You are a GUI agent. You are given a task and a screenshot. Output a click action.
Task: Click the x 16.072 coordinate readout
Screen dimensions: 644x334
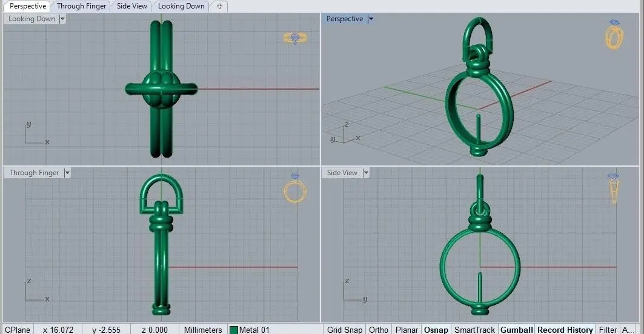58,330
